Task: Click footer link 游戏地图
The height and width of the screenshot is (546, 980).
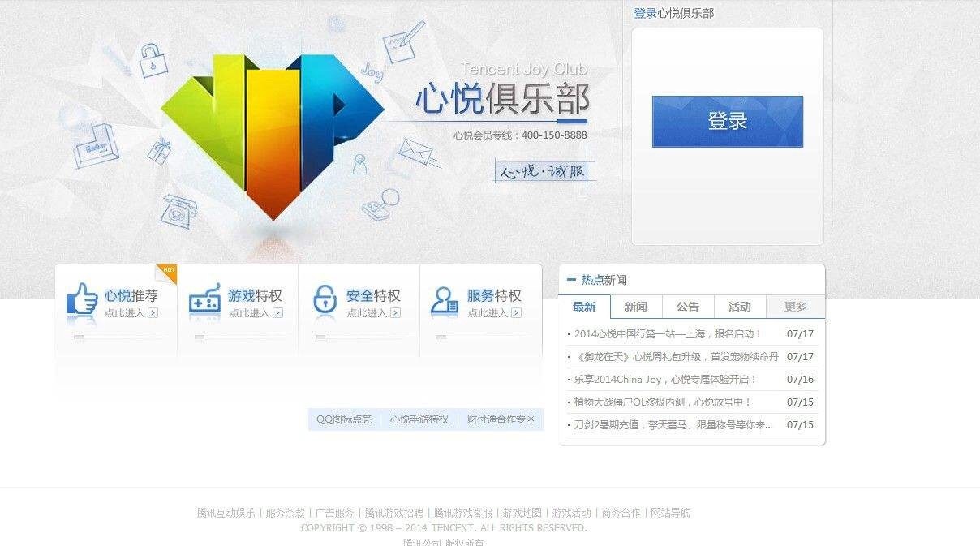Action: pyautogui.click(x=522, y=513)
